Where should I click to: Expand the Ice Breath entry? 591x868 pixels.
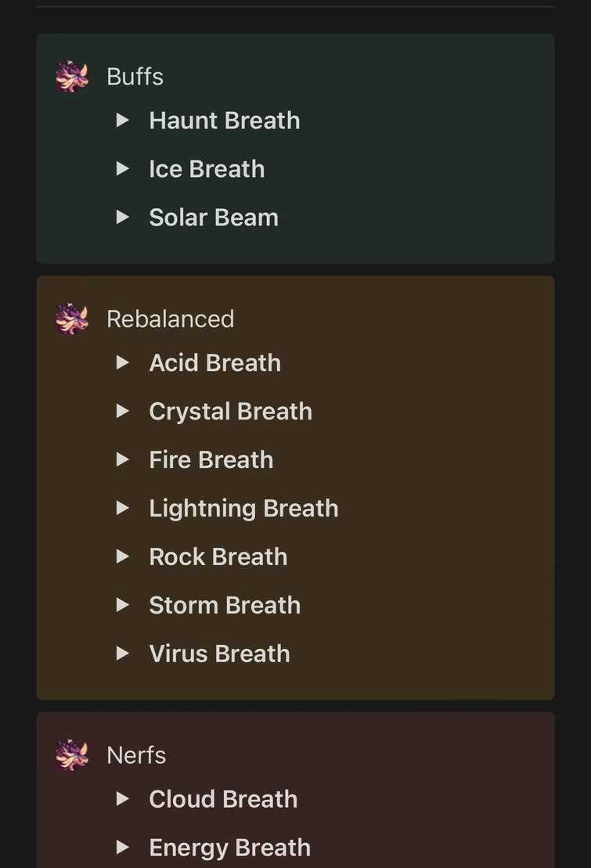click(123, 168)
